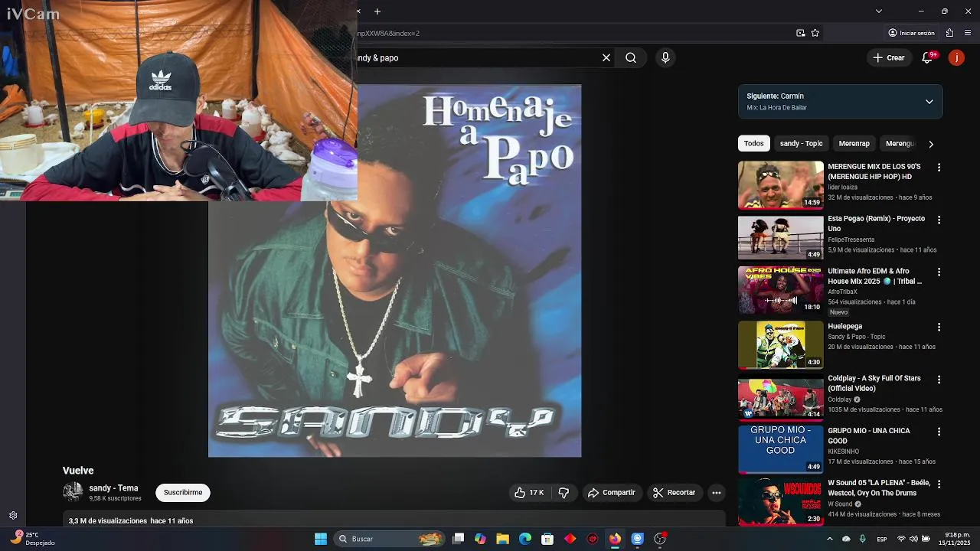Like the video with thumbs up 17 K

pyautogui.click(x=529, y=493)
